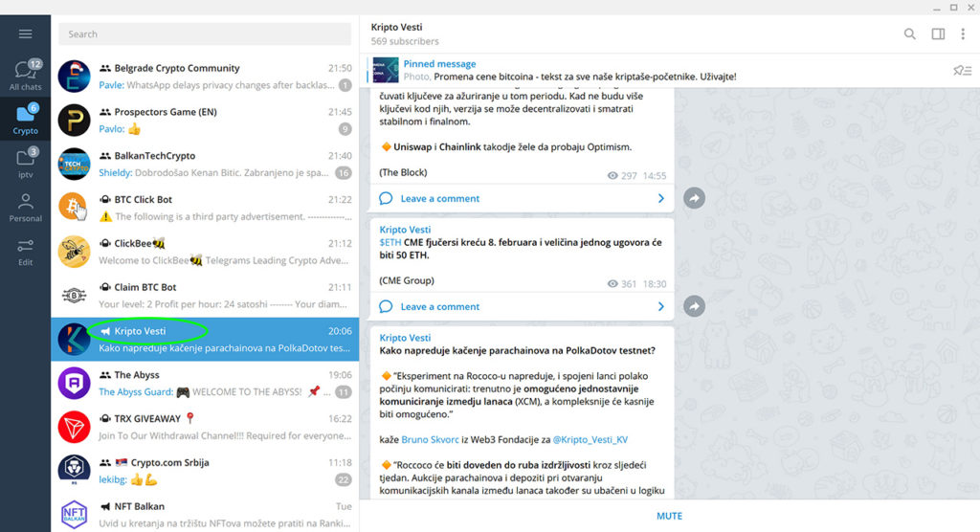
Task: Open the iptv folder
Action: click(25, 163)
